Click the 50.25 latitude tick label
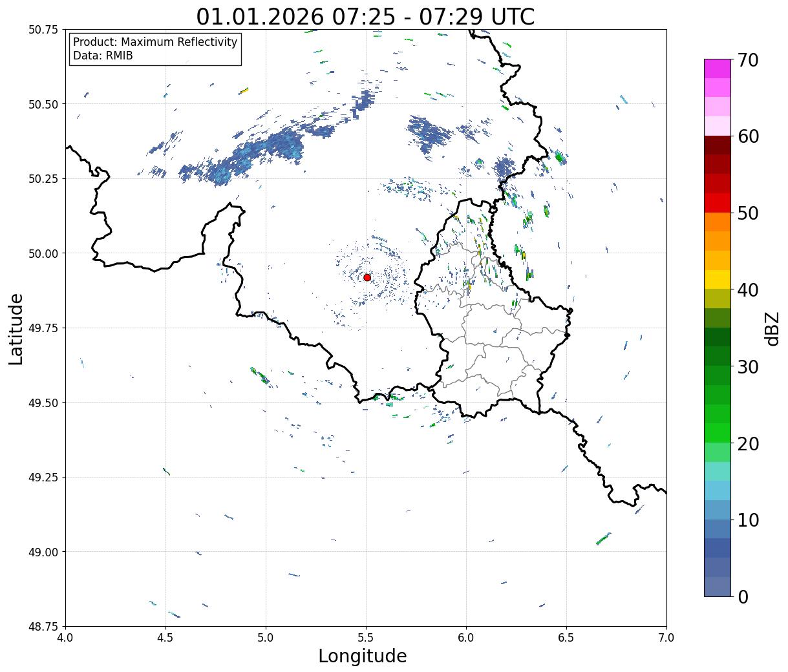 (44, 179)
